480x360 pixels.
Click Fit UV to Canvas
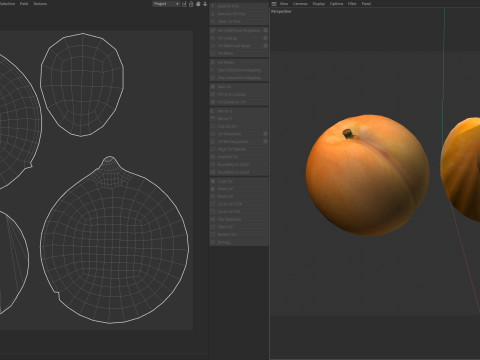tap(239, 94)
